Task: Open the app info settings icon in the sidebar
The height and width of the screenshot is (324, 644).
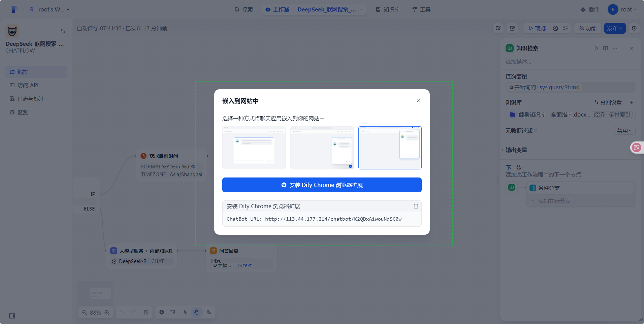Action: (63, 31)
